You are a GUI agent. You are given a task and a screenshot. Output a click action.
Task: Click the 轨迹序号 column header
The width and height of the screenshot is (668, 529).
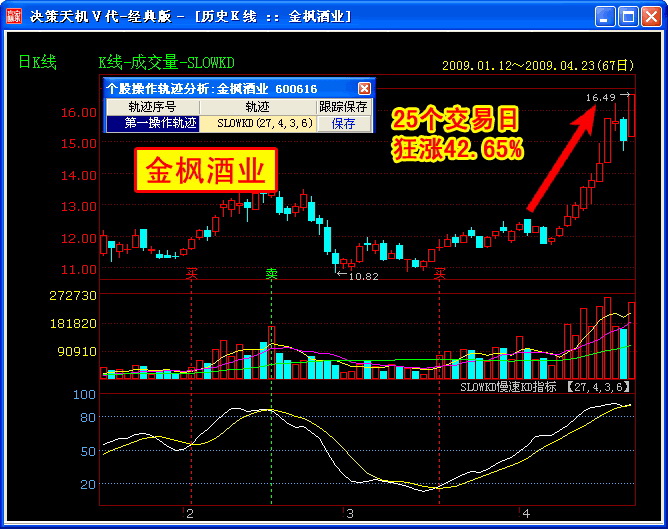[153, 107]
